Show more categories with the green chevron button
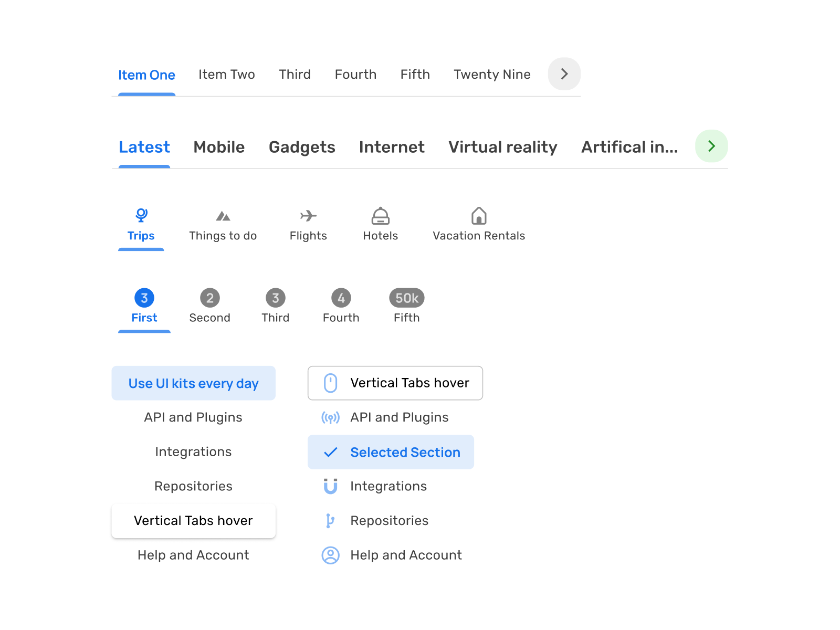Screen dimensions: 840x630 click(x=711, y=146)
